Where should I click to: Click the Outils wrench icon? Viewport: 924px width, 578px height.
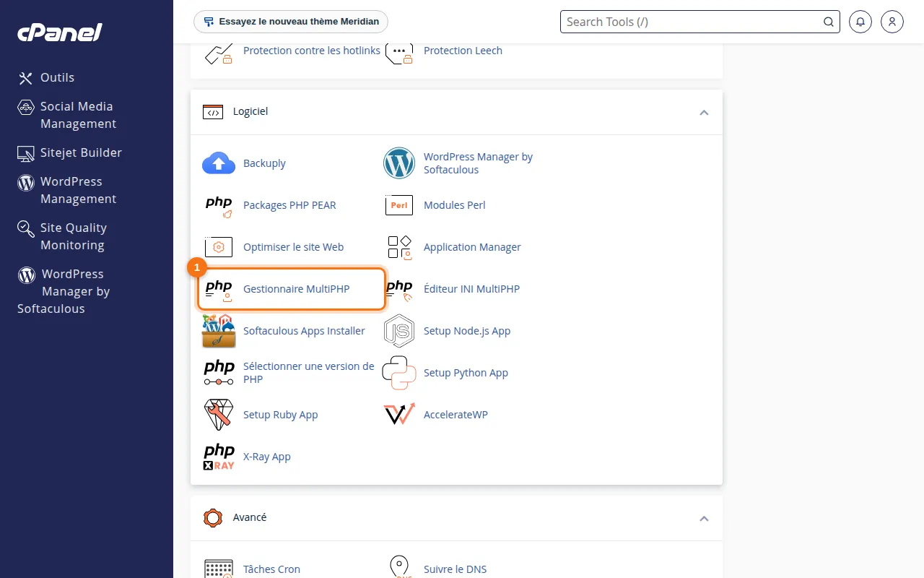(x=26, y=78)
